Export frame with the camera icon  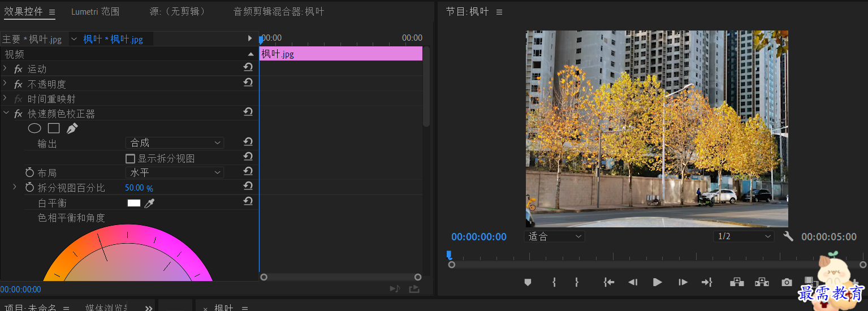click(787, 282)
